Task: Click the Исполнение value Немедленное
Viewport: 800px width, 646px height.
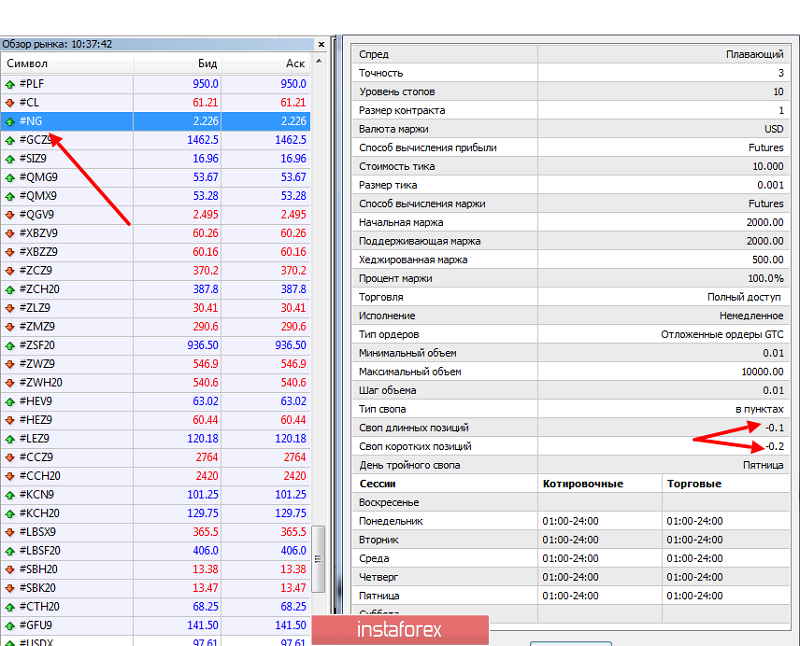Action: 752,316
